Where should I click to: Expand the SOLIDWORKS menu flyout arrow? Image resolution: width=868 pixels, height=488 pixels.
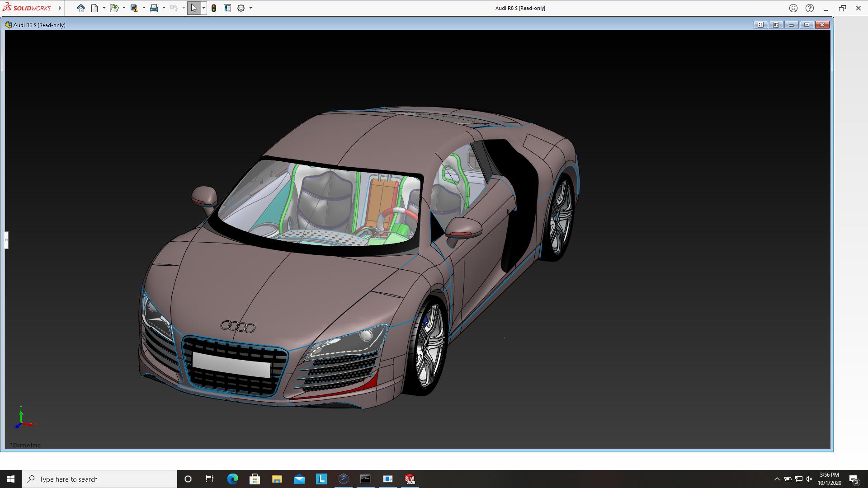click(x=60, y=8)
